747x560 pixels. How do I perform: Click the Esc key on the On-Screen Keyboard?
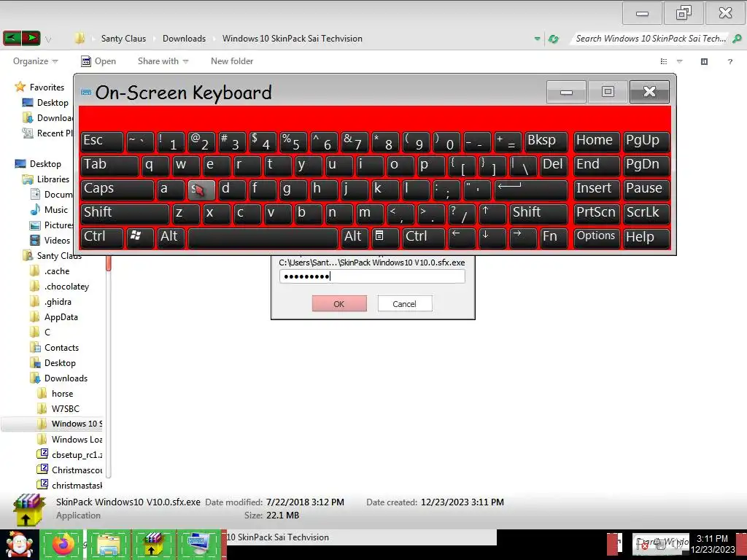pyautogui.click(x=102, y=141)
